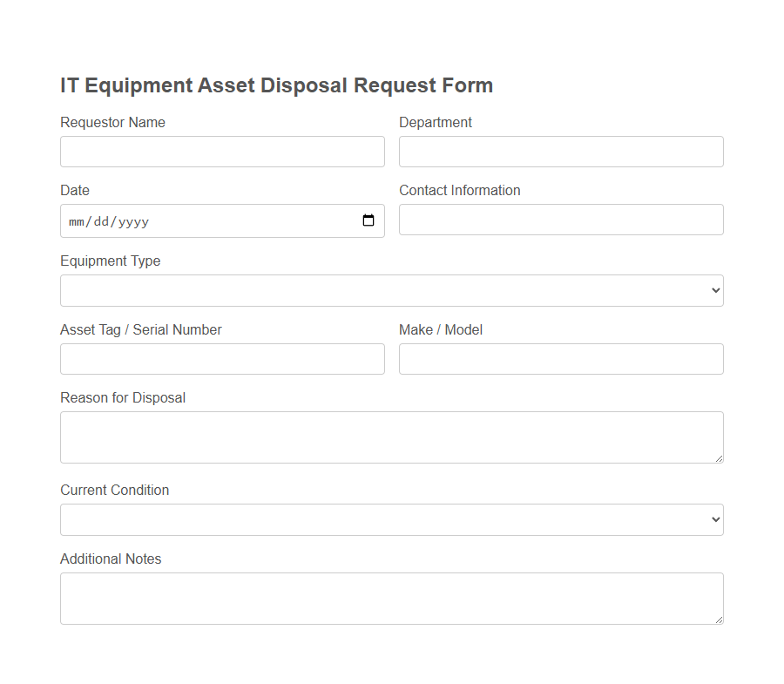This screenshot has height=684, width=784.
Task: Click the Current Condition dropdown chevron
Action: (714, 519)
